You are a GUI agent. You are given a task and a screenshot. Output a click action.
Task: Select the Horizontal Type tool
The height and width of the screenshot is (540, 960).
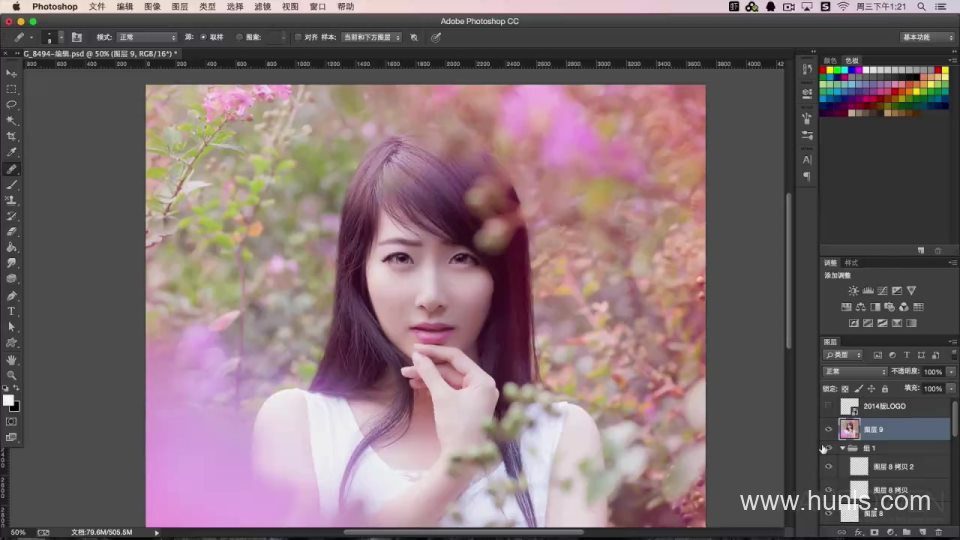pos(11,312)
